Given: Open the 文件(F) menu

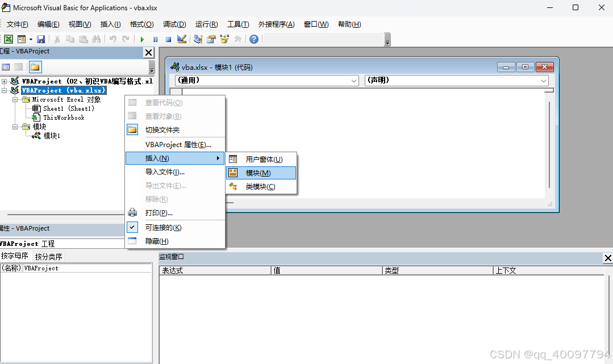Looking at the screenshot, I should click(17, 24).
